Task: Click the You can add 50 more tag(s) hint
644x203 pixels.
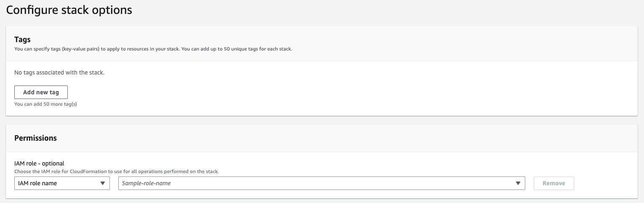Action: click(x=45, y=104)
